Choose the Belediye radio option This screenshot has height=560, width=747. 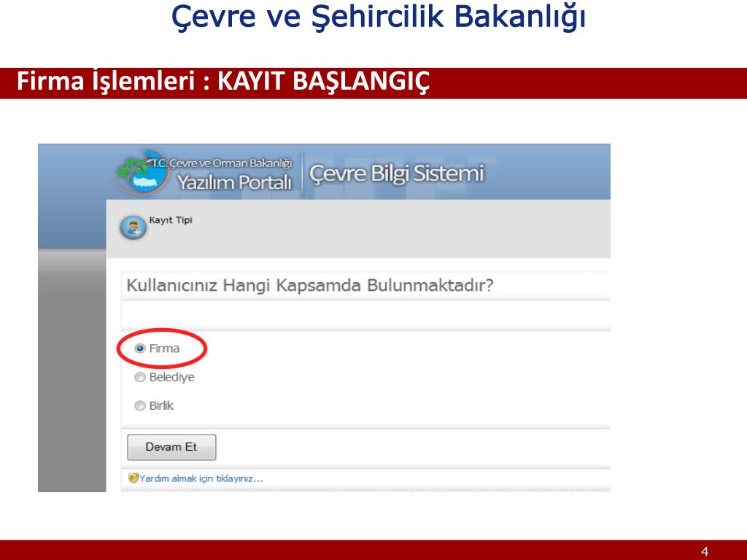pyautogui.click(x=139, y=377)
